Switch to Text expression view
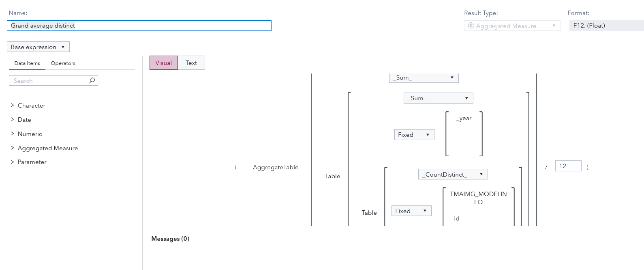The image size is (644, 270). point(191,63)
